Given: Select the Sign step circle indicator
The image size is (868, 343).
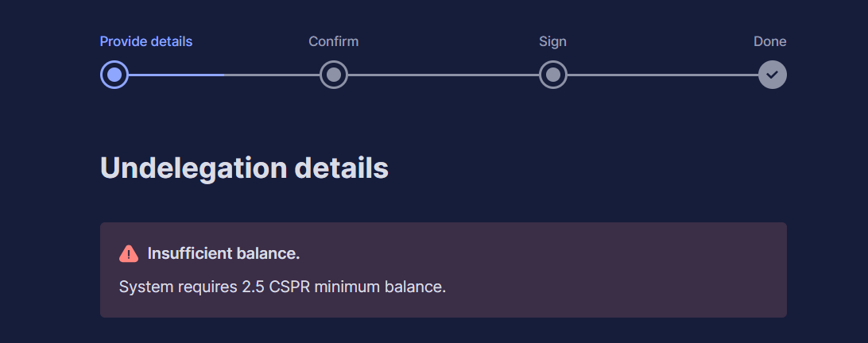Looking at the screenshot, I should [x=553, y=75].
